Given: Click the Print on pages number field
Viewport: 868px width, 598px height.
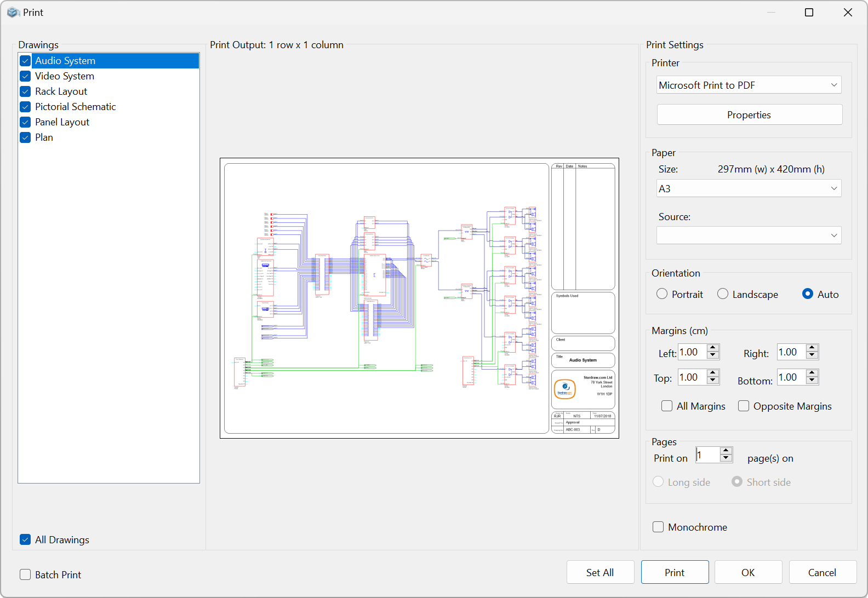Looking at the screenshot, I should (708, 455).
